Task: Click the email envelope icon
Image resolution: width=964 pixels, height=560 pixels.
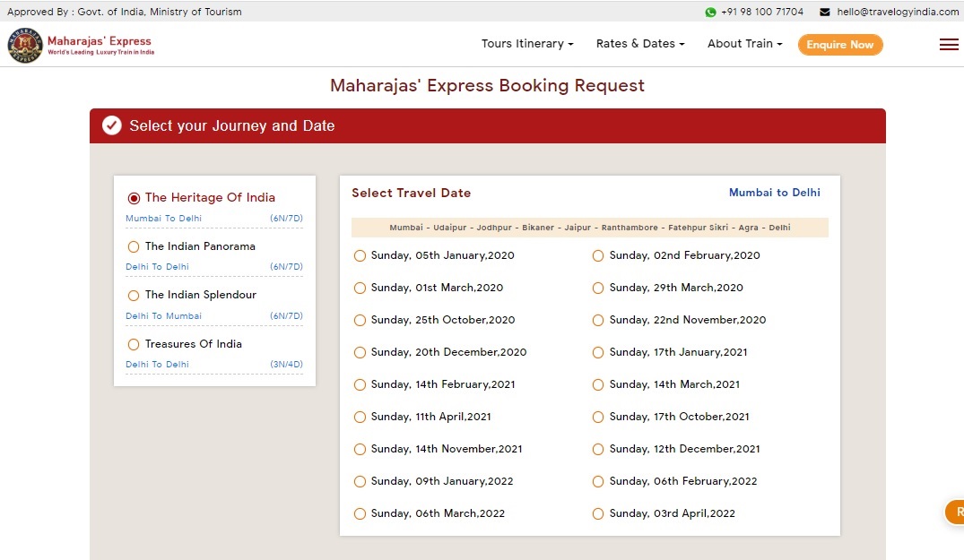Action: pyautogui.click(x=825, y=13)
